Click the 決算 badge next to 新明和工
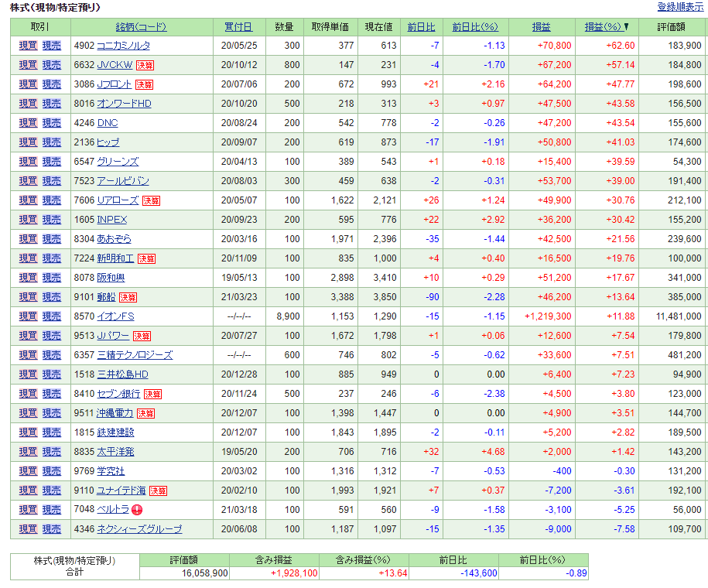The image size is (708, 588). [146, 258]
